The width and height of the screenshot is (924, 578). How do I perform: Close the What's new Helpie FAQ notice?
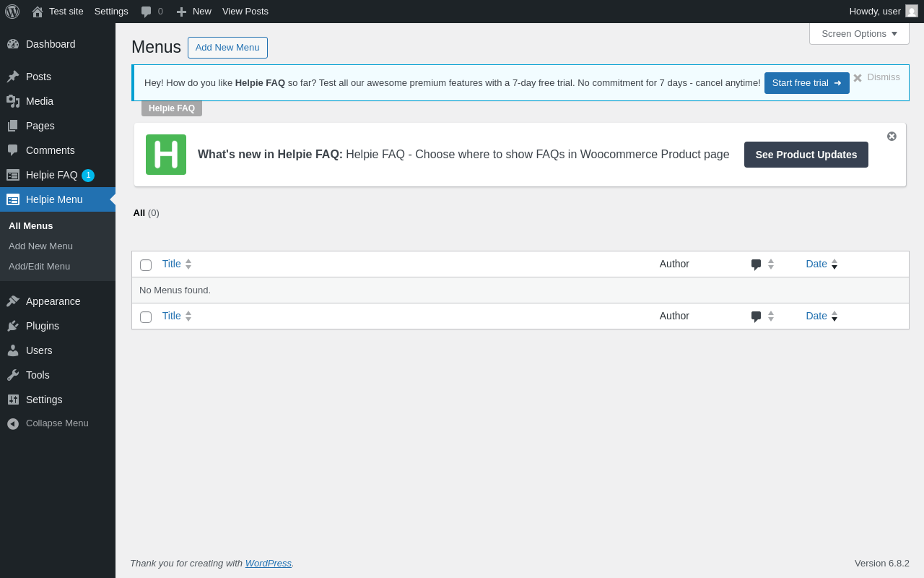tap(892, 136)
